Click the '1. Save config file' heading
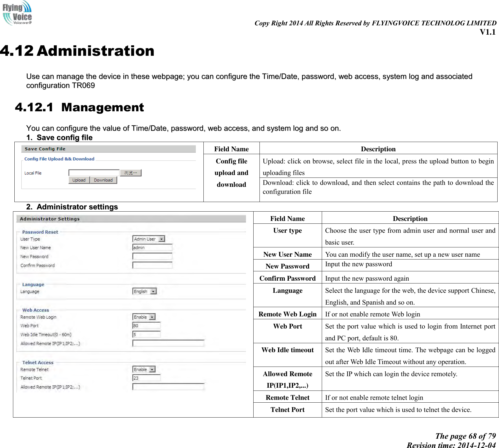 click(59, 137)
